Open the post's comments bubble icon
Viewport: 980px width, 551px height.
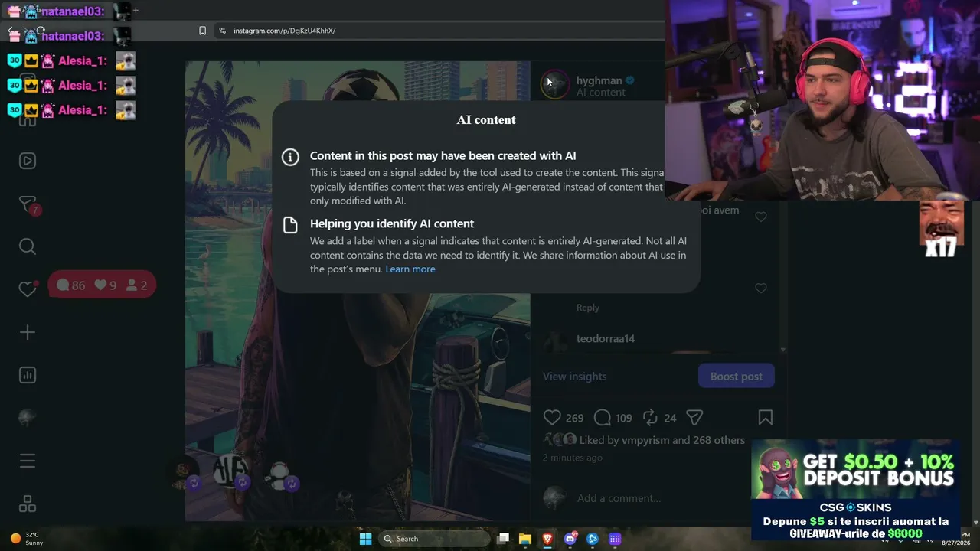pyautogui.click(x=603, y=417)
